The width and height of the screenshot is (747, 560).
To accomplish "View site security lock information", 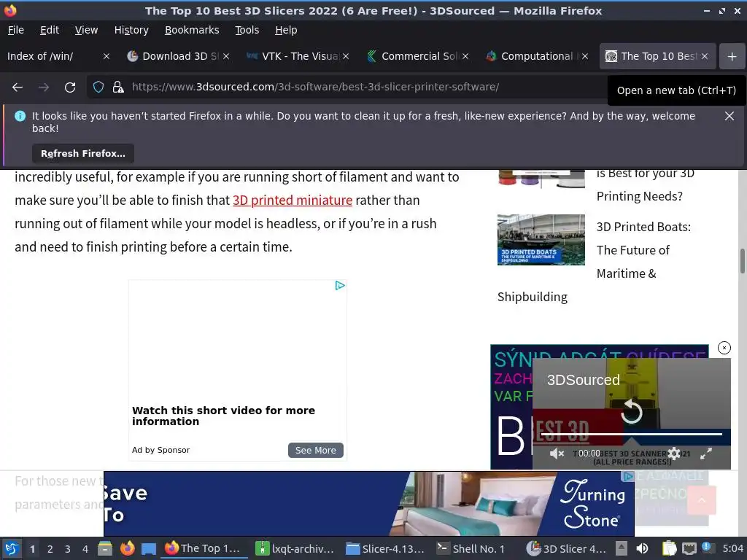I will 118,87.
